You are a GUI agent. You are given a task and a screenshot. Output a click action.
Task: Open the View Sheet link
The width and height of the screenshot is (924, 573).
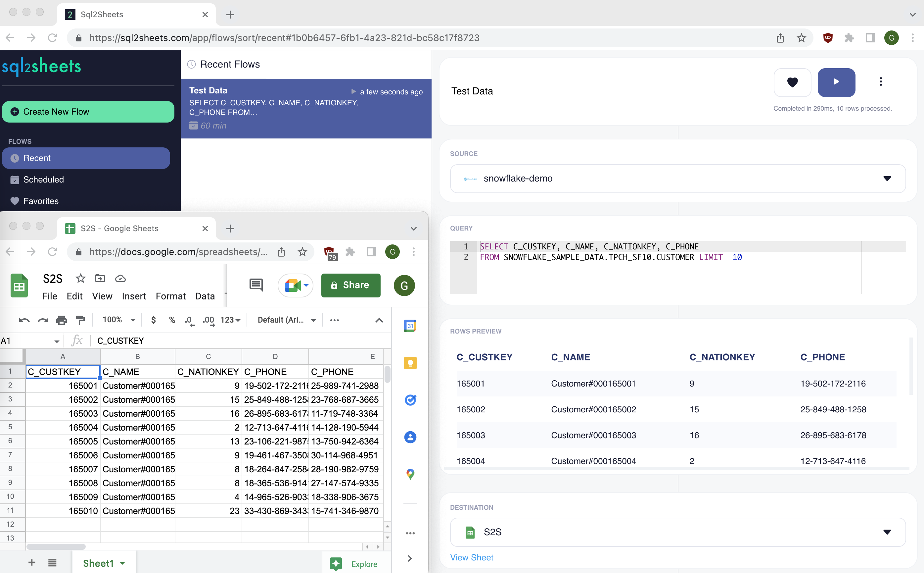coord(472,557)
